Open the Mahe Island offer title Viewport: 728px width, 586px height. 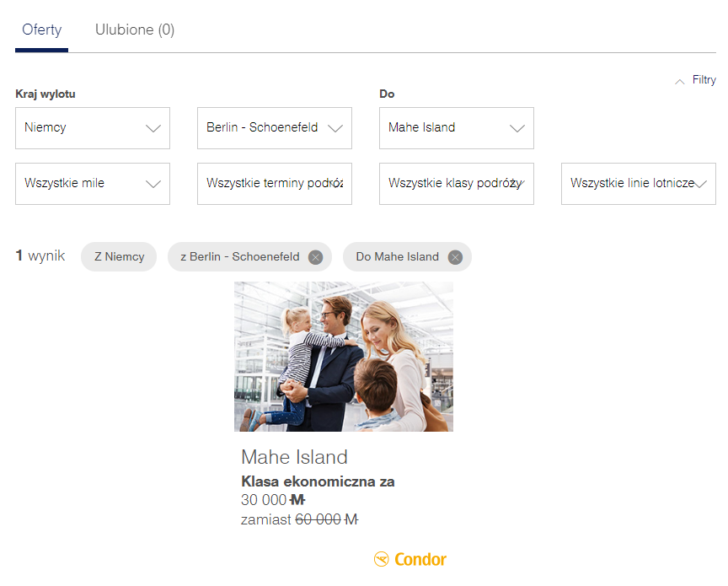coord(294,457)
